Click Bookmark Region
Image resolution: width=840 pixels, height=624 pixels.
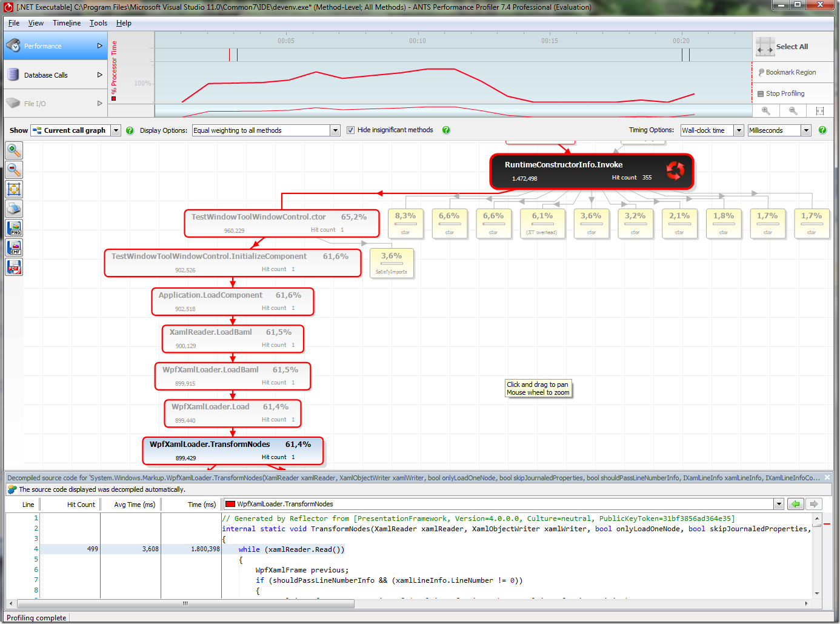pos(793,72)
